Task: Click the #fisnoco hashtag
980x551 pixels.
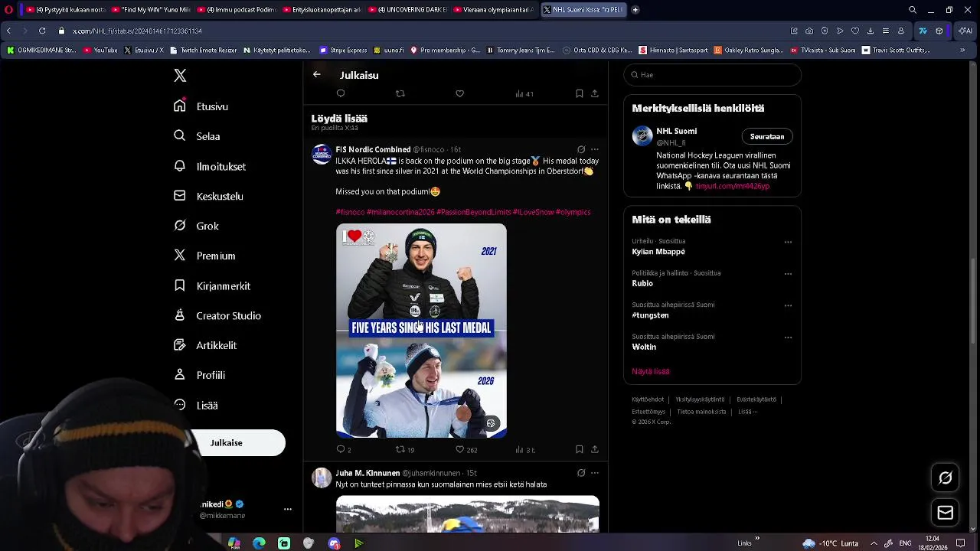Action: 350,212
